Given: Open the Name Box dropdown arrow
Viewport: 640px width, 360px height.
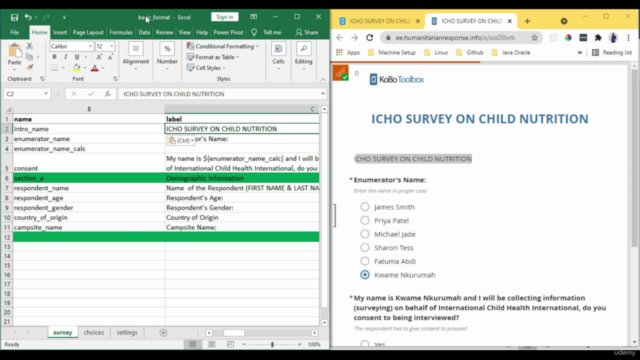Looking at the screenshot, I should pos(46,94).
